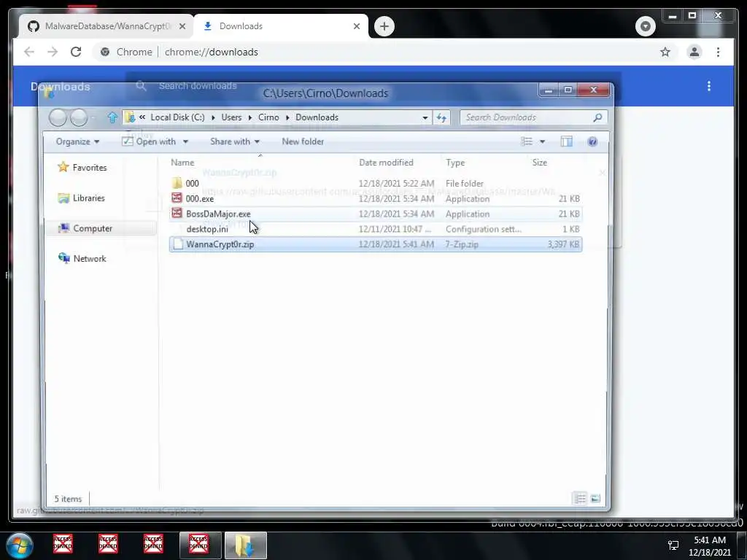Image resolution: width=747 pixels, height=560 pixels.
Task: Open Chrome three-dot main menu
Action: (718, 52)
